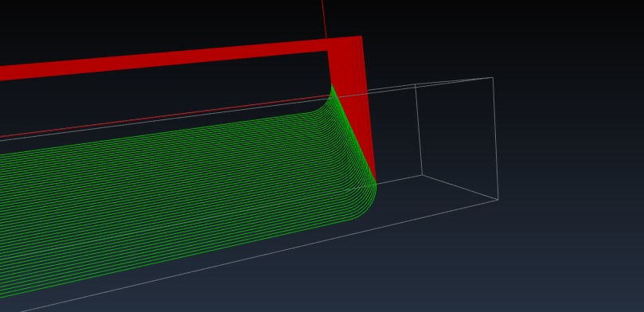
Task: Click the top-right corner of wireframe box
Action: click(x=493, y=77)
